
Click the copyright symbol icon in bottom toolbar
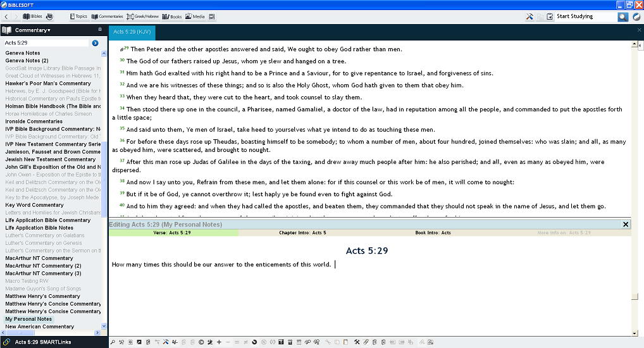(201, 342)
